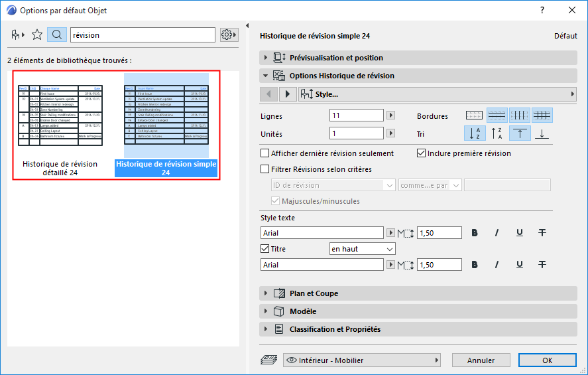Expand Classification et Propriétés panel
Screen dimensions: 588x375
pyautogui.click(x=418, y=329)
